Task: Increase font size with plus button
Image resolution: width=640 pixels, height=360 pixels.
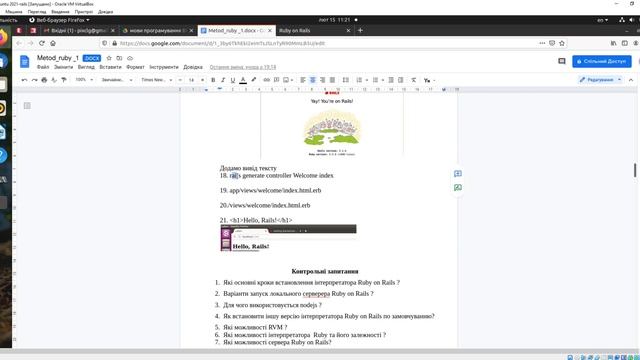Action: [202, 80]
